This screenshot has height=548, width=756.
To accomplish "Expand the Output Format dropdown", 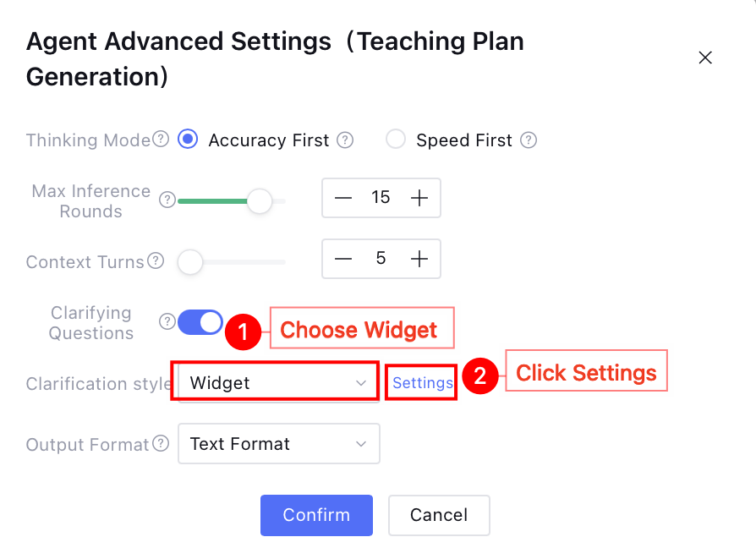I will point(278,444).
